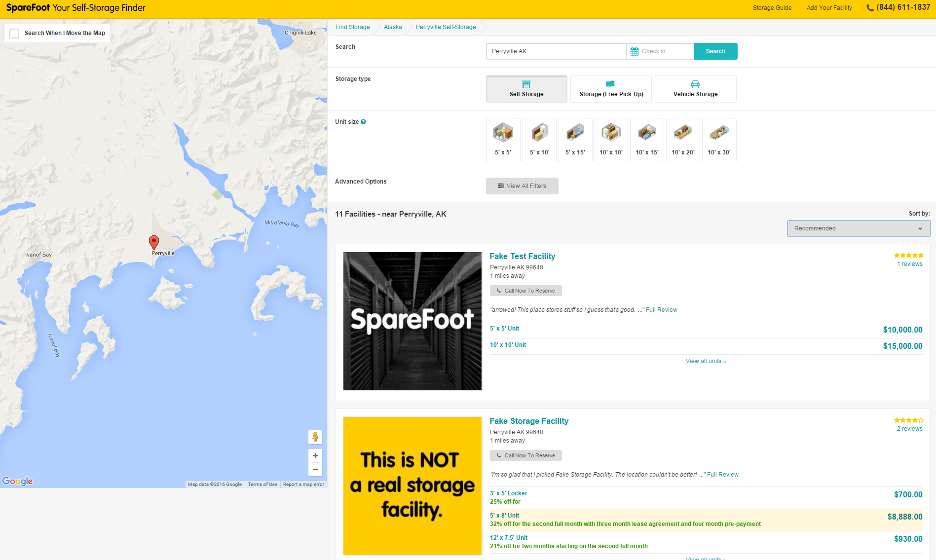Click the teal Search button
The image size is (936, 560).
coord(715,51)
